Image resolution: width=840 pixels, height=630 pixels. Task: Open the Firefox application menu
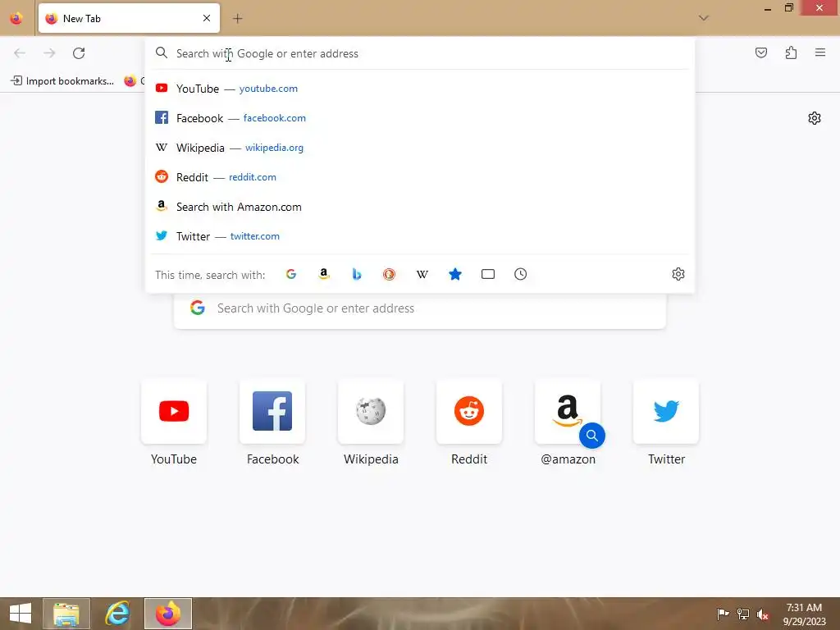pos(820,52)
